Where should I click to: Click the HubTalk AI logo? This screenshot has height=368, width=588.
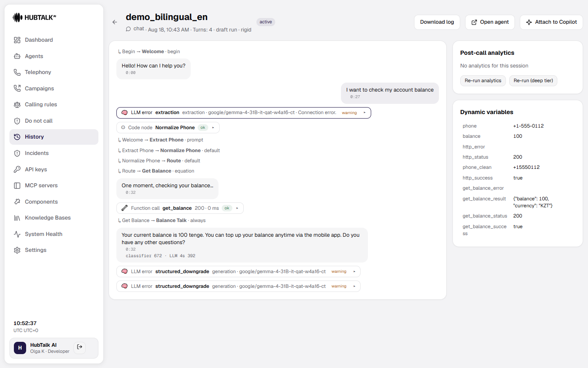(34, 17)
